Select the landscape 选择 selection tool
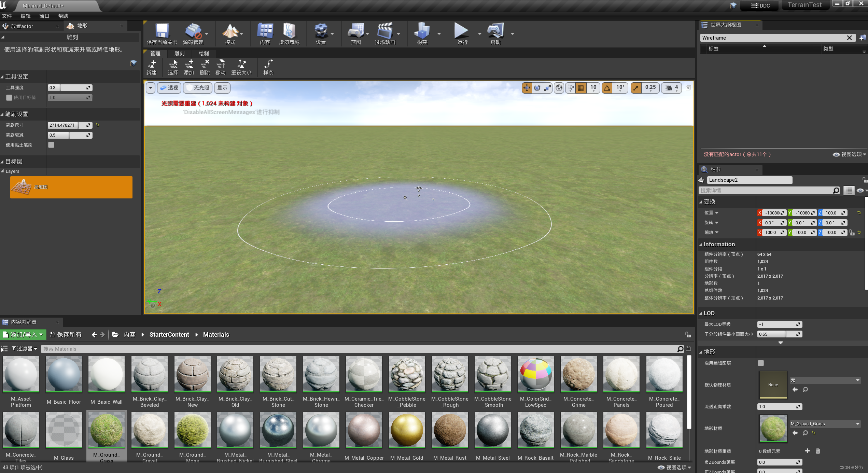 pos(173,68)
